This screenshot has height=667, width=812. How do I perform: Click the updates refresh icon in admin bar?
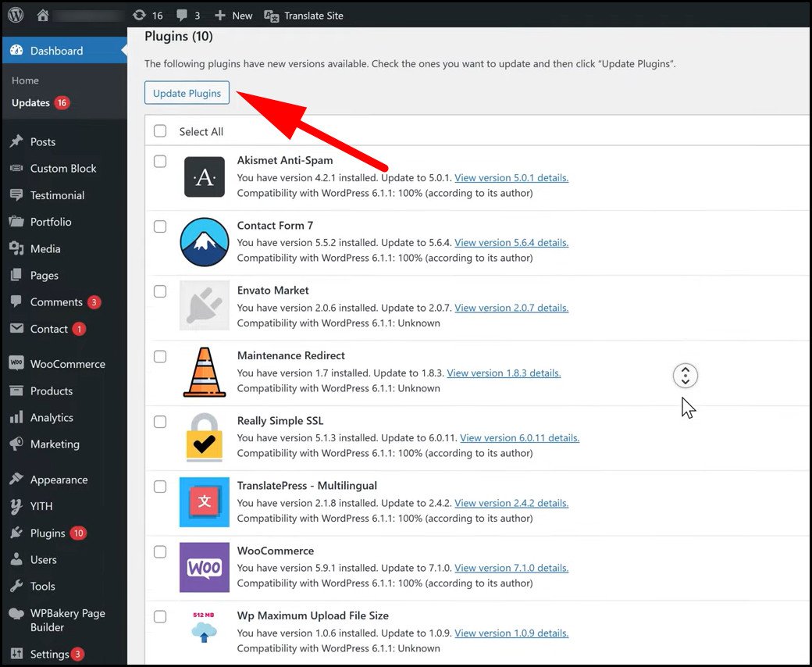139,15
